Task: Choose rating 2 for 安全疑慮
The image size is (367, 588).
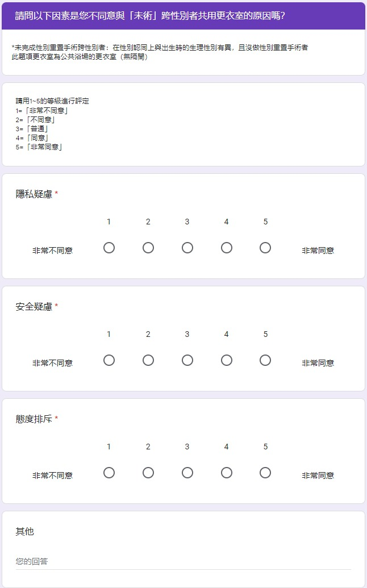Action: point(148,360)
